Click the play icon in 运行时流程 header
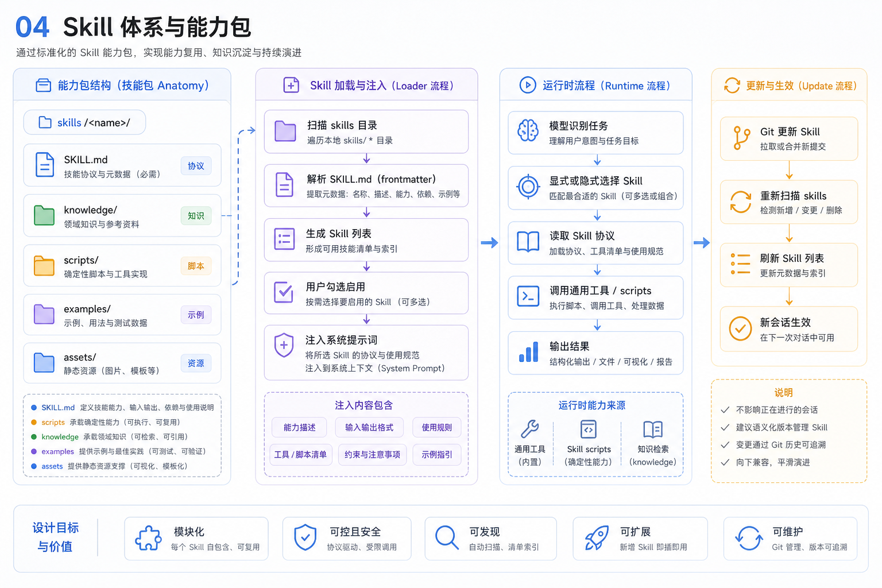The image size is (882, 588). click(528, 85)
